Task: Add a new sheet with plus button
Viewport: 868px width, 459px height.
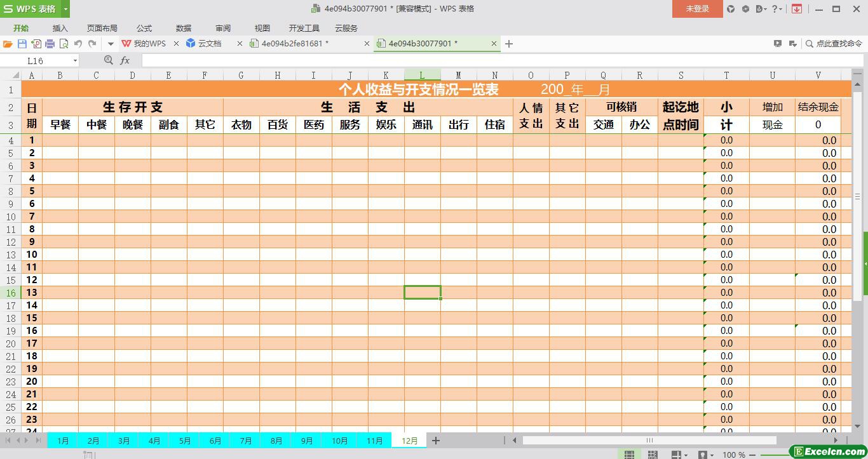Action: [x=436, y=441]
